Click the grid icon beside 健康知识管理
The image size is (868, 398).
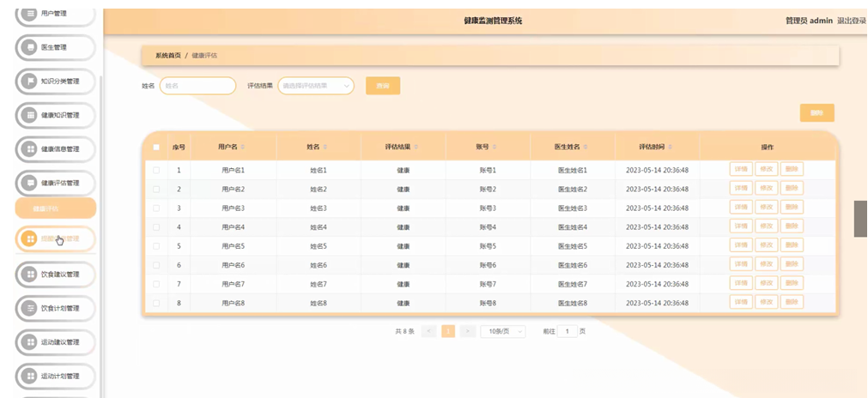pos(29,116)
